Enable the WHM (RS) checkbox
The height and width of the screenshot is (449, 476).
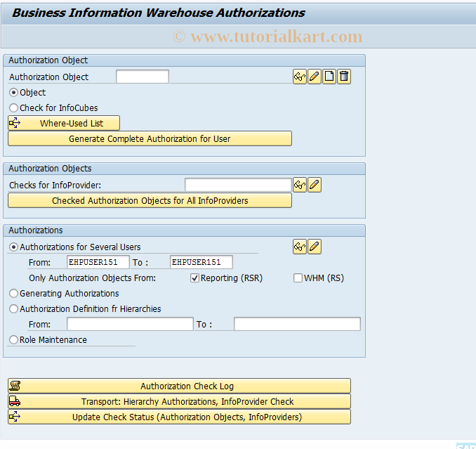pyautogui.click(x=298, y=278)
